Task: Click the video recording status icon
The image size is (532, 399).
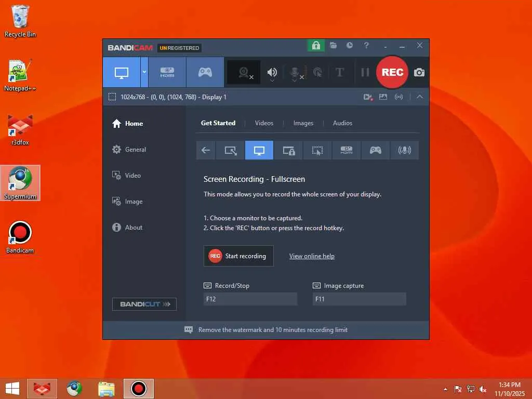Action: [x=368, y=97]
